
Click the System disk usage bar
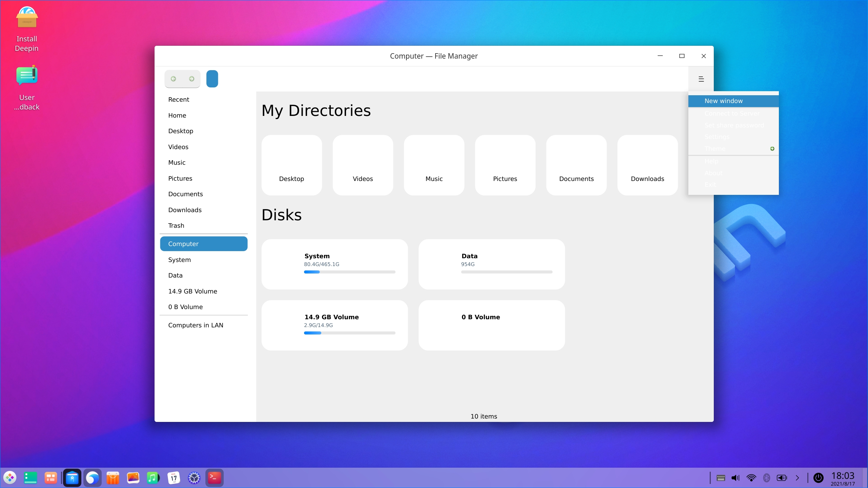click(x=349, y=272)
